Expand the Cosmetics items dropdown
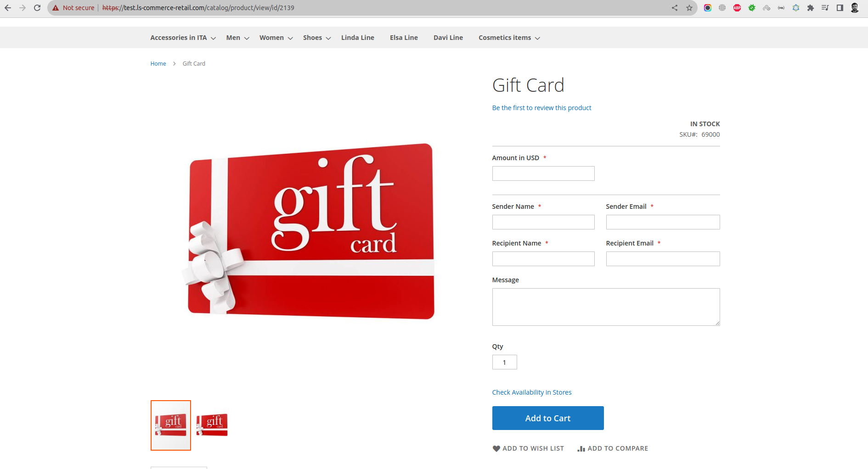Image resolution: width=868 pixels, height=469 pixels. (x=509, y=38)
